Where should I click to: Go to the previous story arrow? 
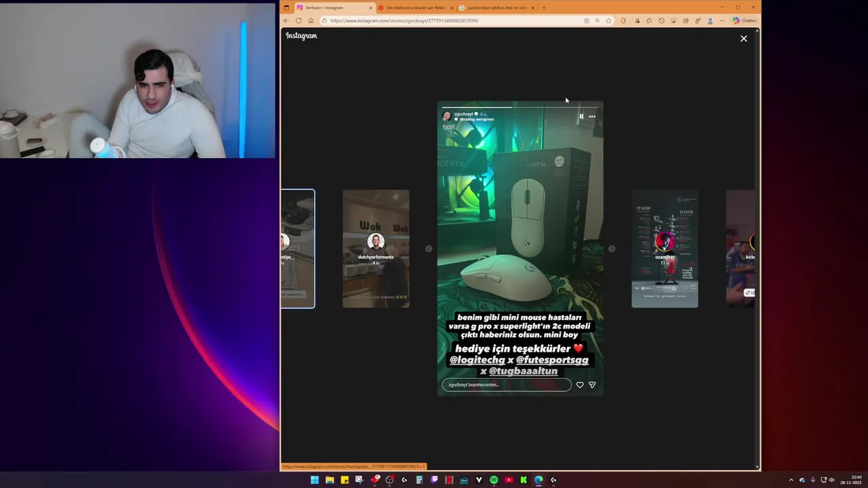click(x=429, y=249)
